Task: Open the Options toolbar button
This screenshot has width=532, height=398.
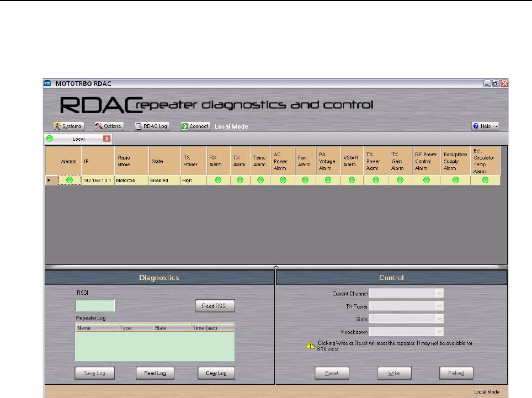Action: point(109,126)
